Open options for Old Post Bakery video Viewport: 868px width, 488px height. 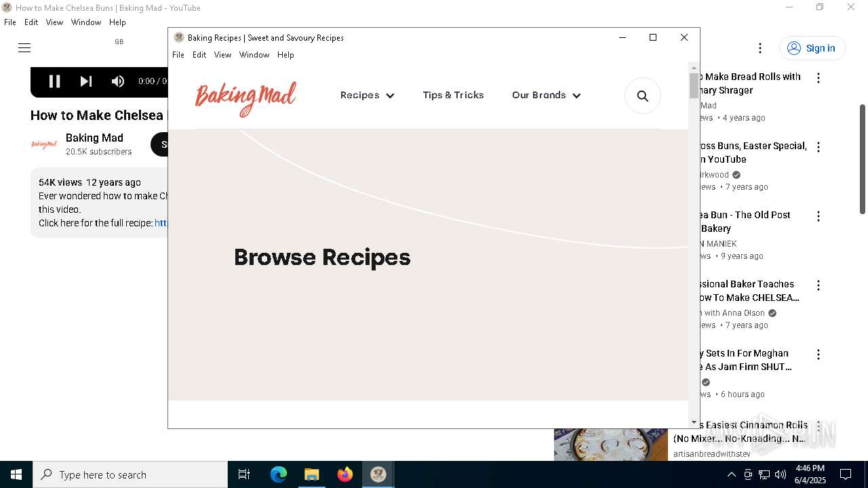pos(818,216)
